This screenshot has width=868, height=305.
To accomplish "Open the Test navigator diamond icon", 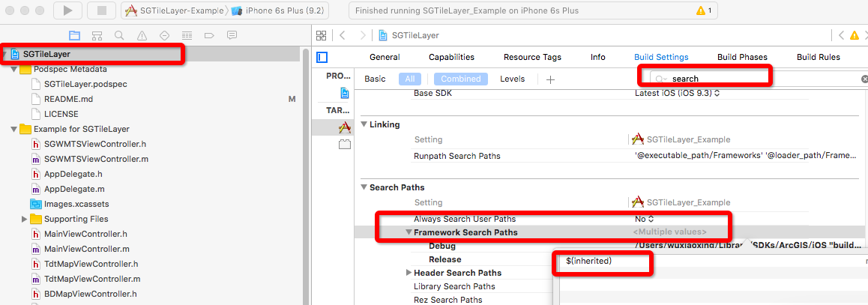I will [164, 35].
